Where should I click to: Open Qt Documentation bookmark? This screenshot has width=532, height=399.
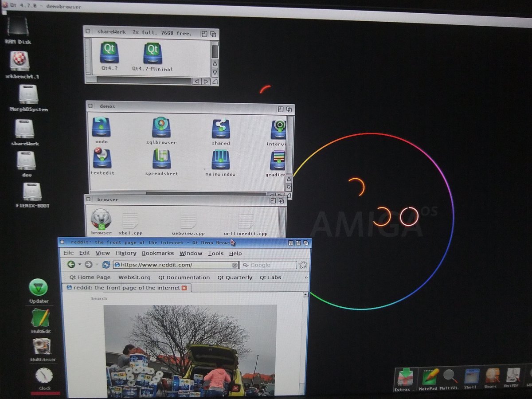coord(184,278)
